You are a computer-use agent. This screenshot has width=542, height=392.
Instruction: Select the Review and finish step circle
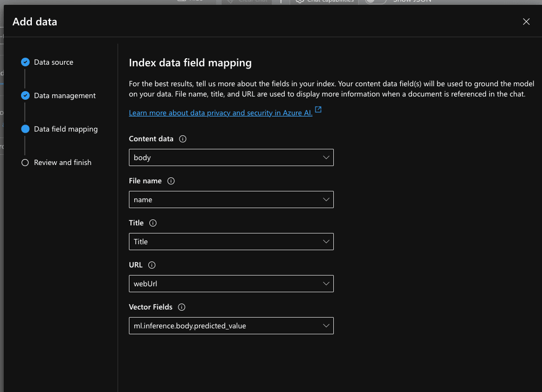(x=25, y=162)
